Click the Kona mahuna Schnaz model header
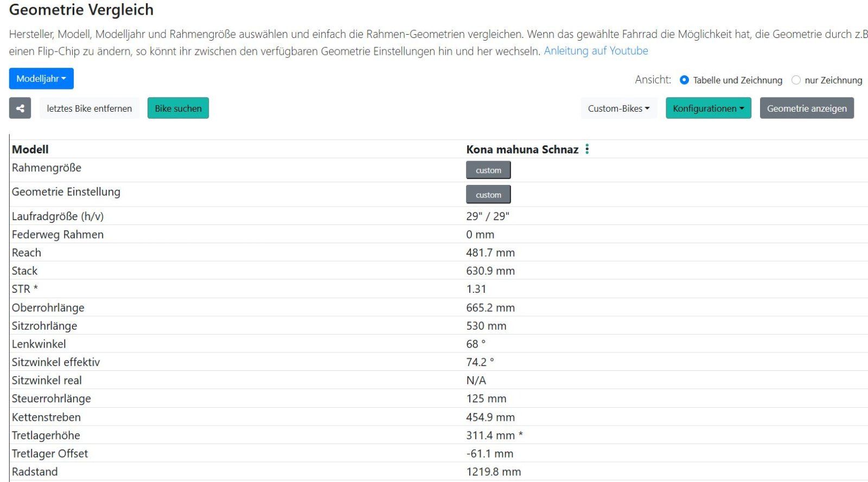Image resolution: width=868 pixels, height=482 pixels. [x=522, y=150]
